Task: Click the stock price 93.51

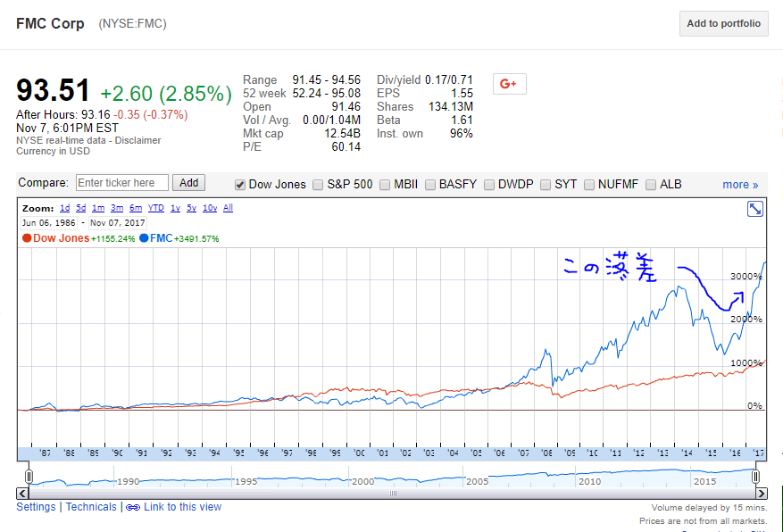Action: [x=53, y=91]
